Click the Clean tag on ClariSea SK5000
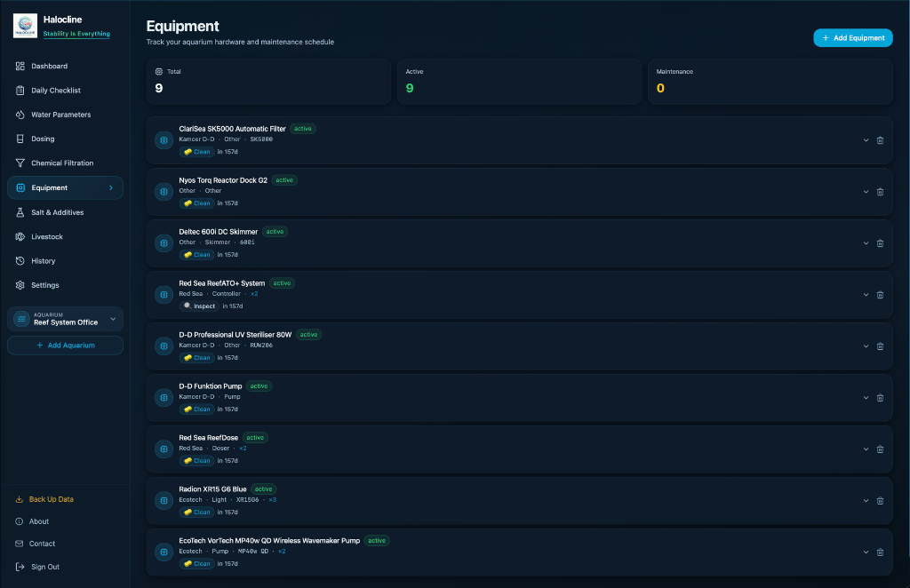Screen dimensions: 910x588 pyautogui.click(x=196, y=153)
